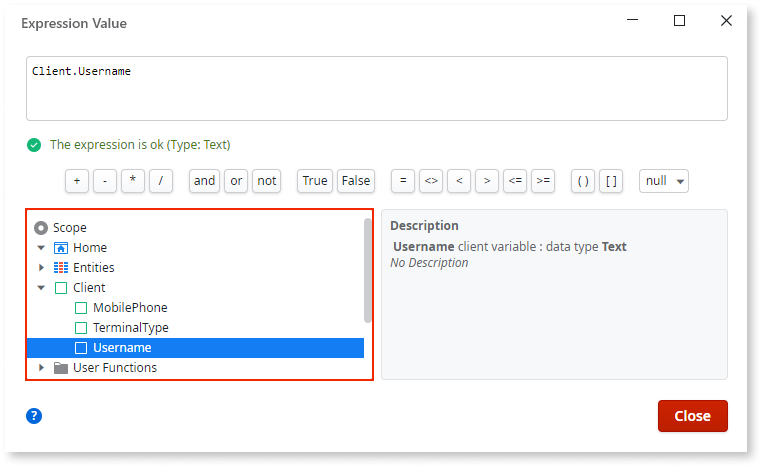Screen dimensions: 762x467
Task: Insert the True boolean value
Action: click(315, 181)
